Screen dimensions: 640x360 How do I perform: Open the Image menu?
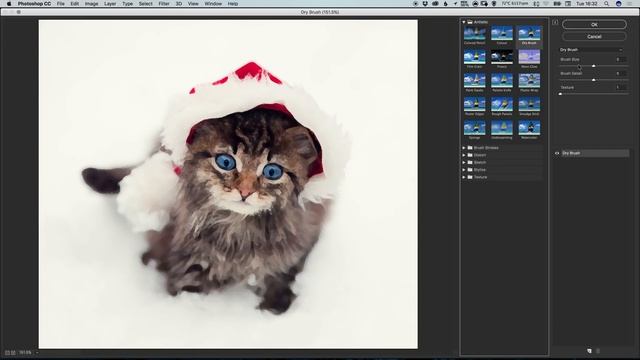tap(91, 4)
